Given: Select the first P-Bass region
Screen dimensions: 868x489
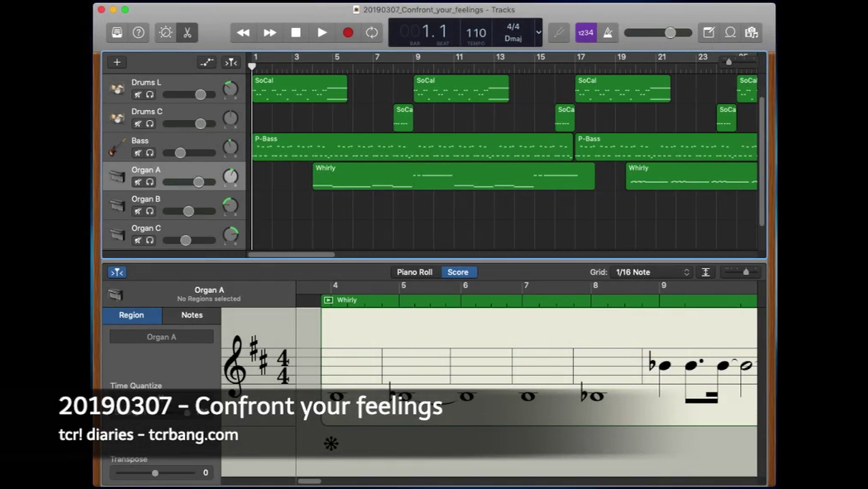Looking at the screenshot, I should click(412, 147).
